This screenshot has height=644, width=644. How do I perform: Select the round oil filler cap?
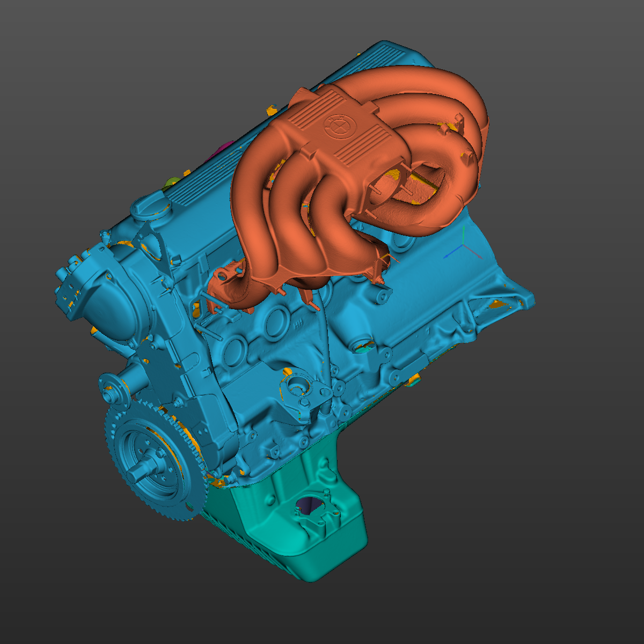[151, 207]
